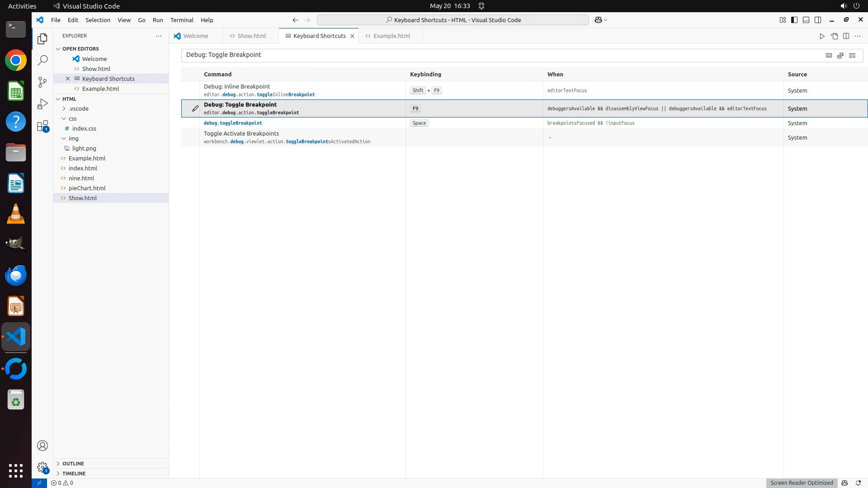Open the Manage gear icon
Screen dimensions: 868x488
pyautogui.click(x=42, y=467)
